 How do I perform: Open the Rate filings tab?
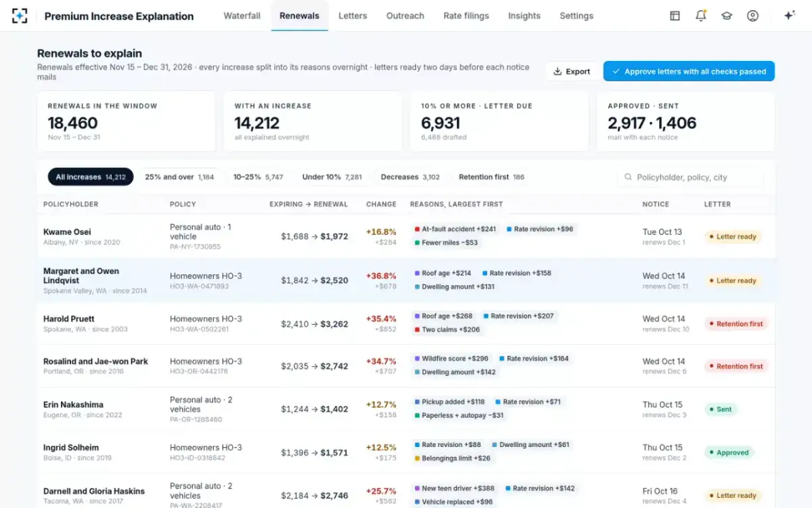pyautogui.click(x=466, y=16)
